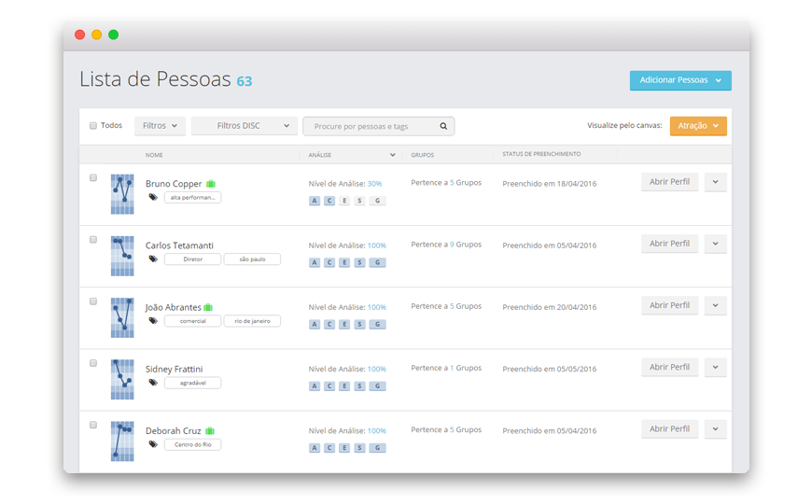Screen dimensions: 812x504
Task: Click the S analysis badge for Bruno Copper
Action: click(x=359, y=201)
